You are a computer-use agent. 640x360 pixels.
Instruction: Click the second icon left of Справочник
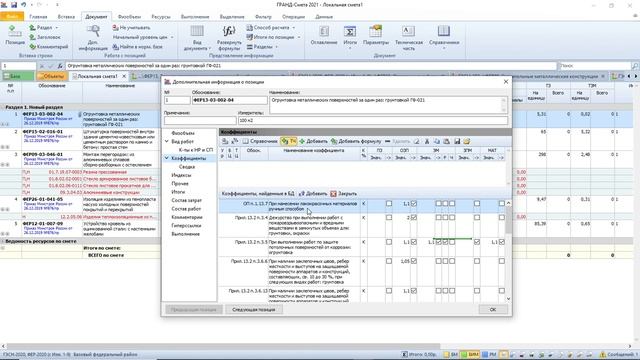[x=235, y=141]
